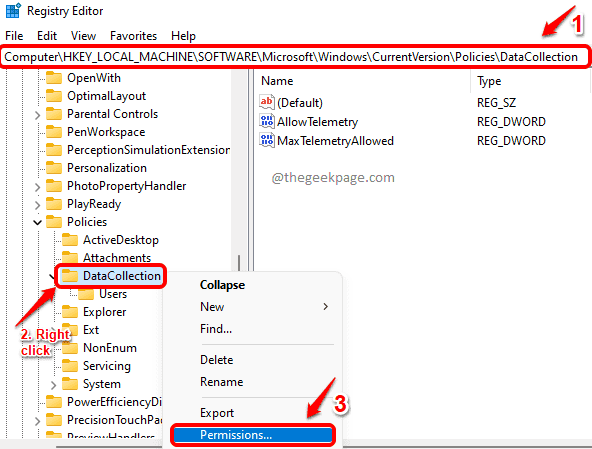Open the Favorites menu
592x449 pixels.
133,36
